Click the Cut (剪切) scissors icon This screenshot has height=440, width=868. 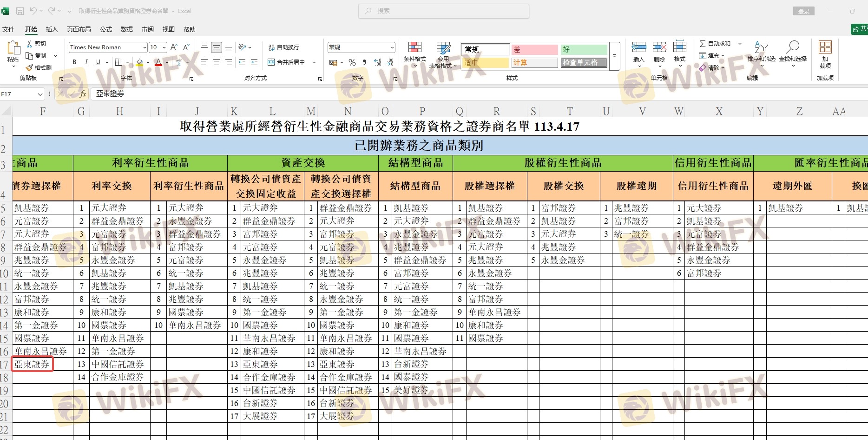click(30, 44)
